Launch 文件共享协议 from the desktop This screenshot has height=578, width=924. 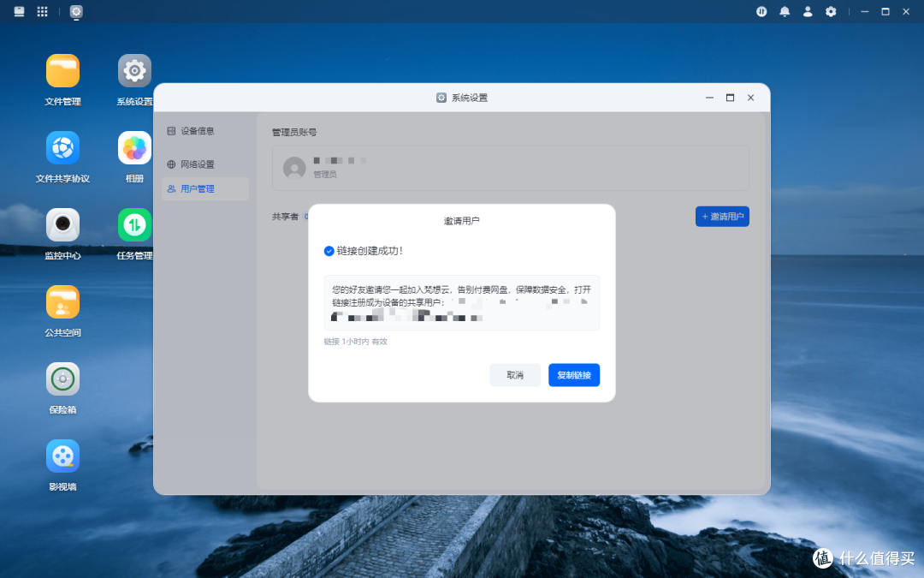click(x=62, y=148)
